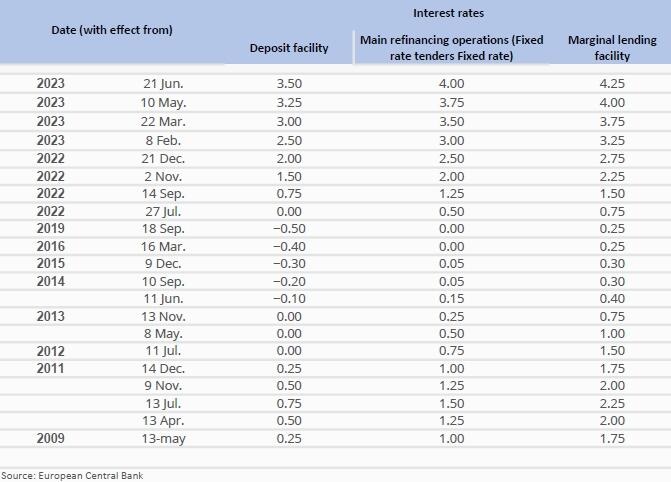Select the −0.50 deposit facility value
The width and height of the screenshot is (671, 482).
288,229
